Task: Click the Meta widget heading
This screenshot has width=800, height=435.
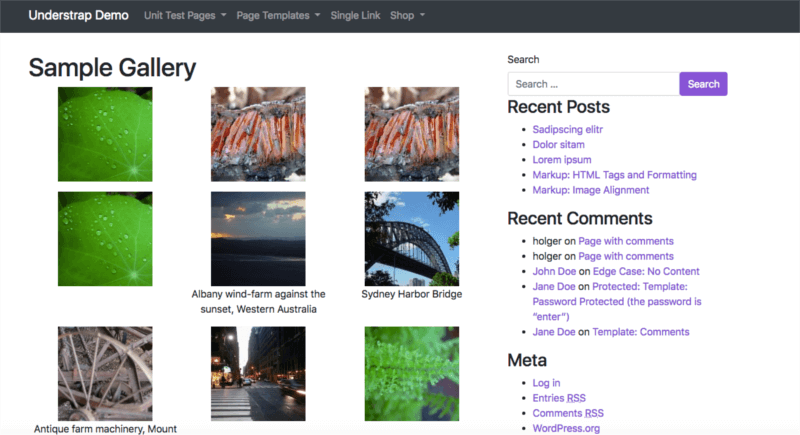Action: pos(527,361)
